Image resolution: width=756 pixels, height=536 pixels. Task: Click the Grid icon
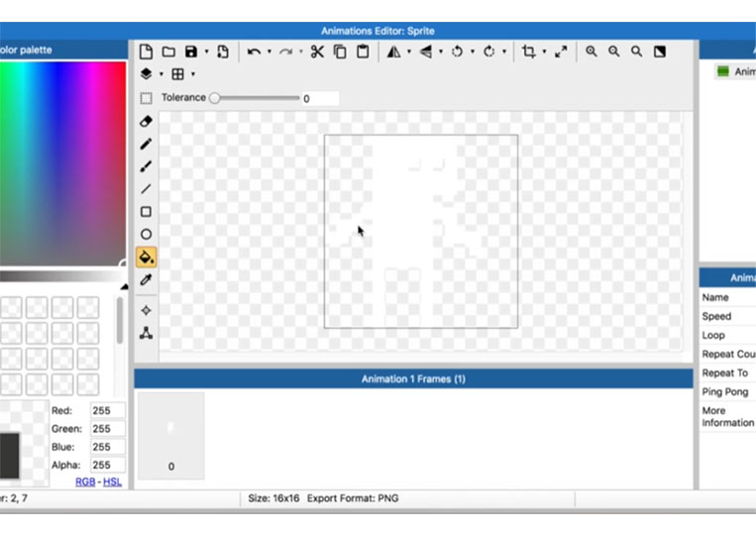coord(178,73)
